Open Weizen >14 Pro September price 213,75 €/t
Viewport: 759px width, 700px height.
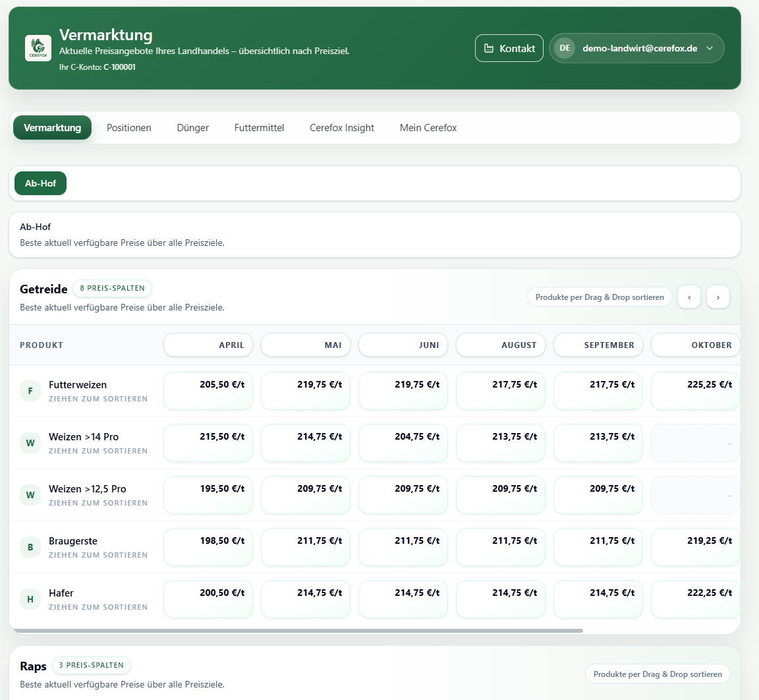tap(598, 443)
